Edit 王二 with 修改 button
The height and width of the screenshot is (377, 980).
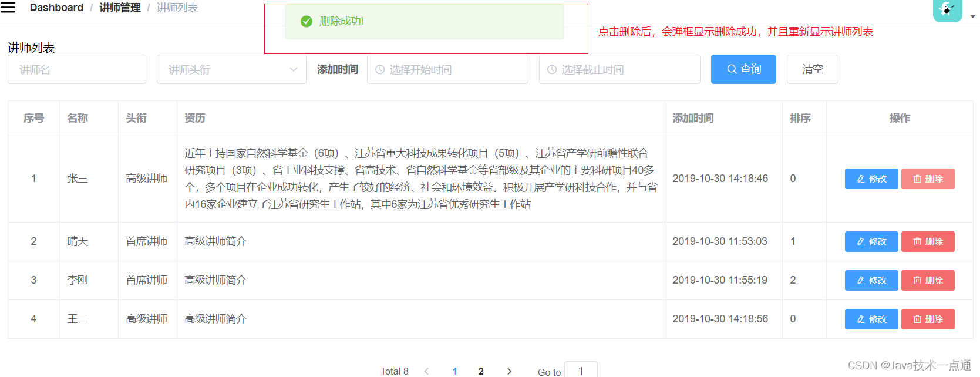click(871, 319)
